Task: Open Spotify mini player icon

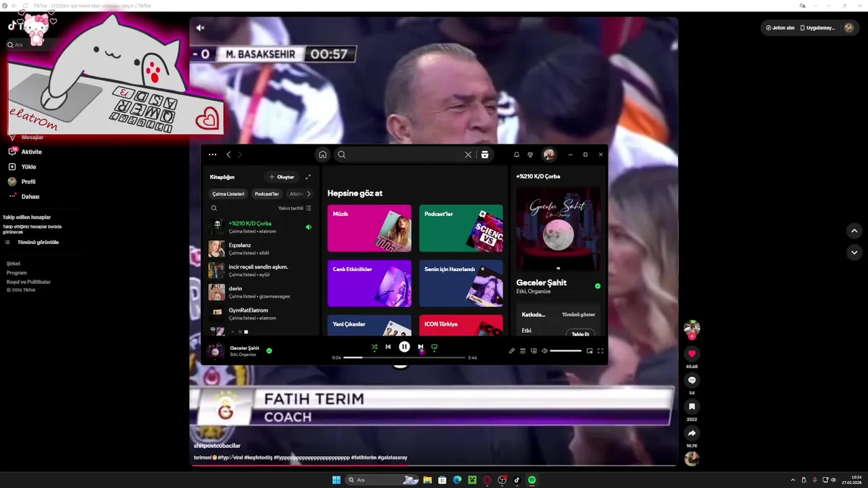Action: pos(589,351)
